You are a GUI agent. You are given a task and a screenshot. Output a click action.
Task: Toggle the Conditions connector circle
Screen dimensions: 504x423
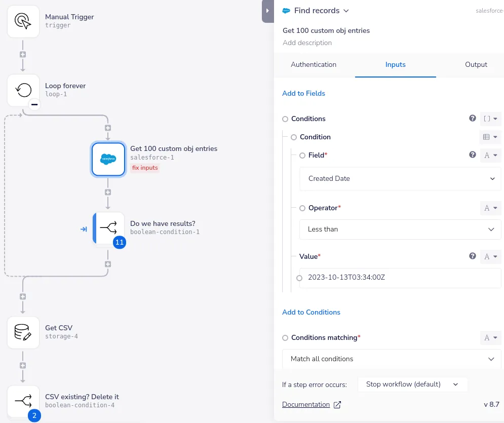point(285,119)
